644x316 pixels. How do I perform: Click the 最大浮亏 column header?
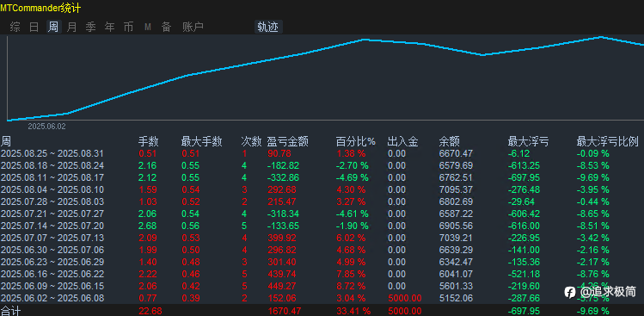coord(528,142)
